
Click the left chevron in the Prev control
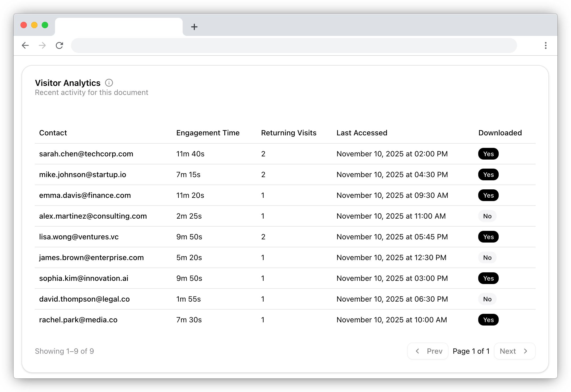tap(417, 351)
